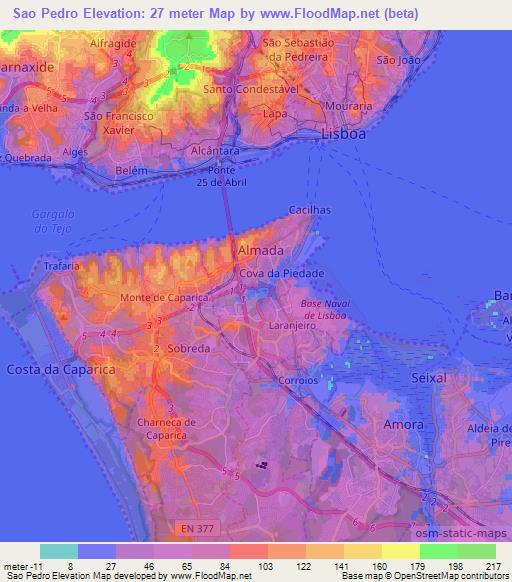Click the 'Amora' town label

click(404, 425)
